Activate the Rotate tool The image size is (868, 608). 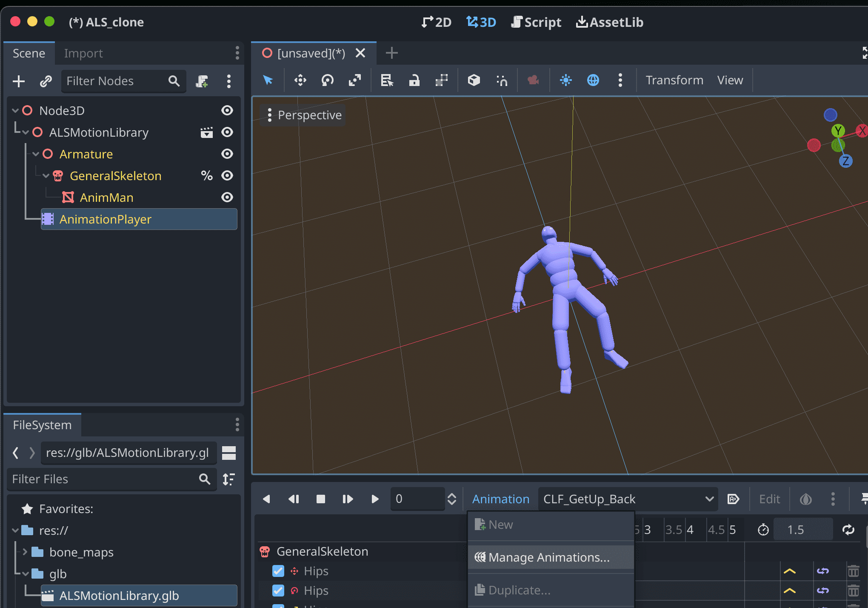pos(328,80)
